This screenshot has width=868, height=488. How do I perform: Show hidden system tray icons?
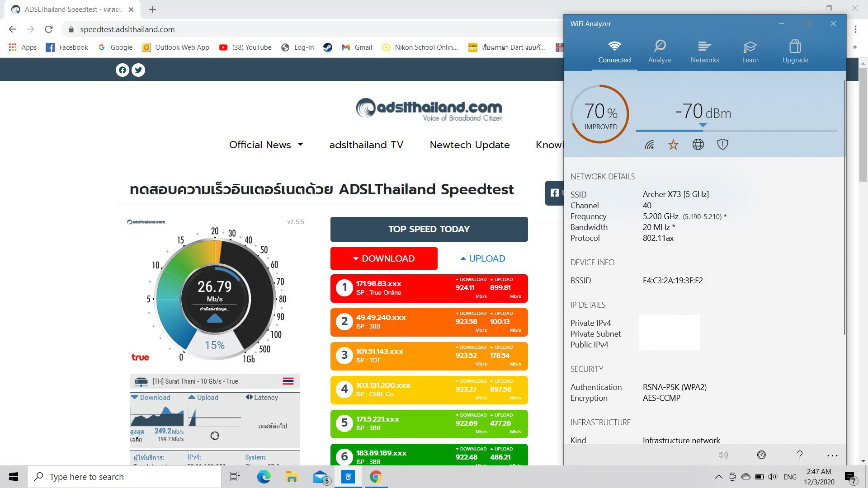718,477
